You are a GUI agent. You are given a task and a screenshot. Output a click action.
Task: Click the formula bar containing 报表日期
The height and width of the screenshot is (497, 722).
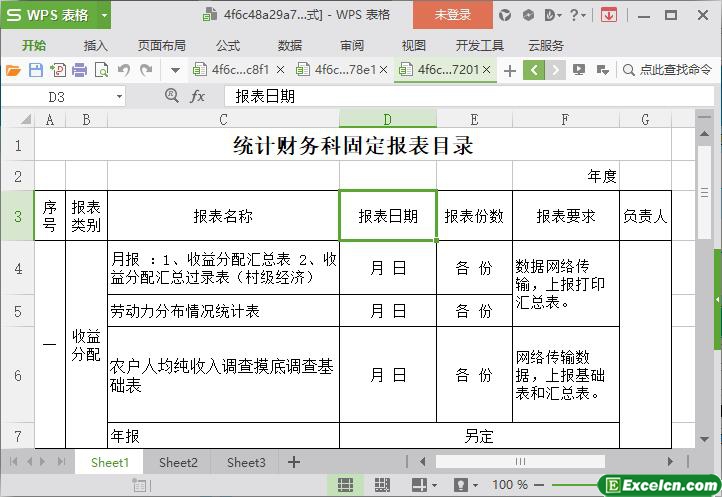point(469,96)
